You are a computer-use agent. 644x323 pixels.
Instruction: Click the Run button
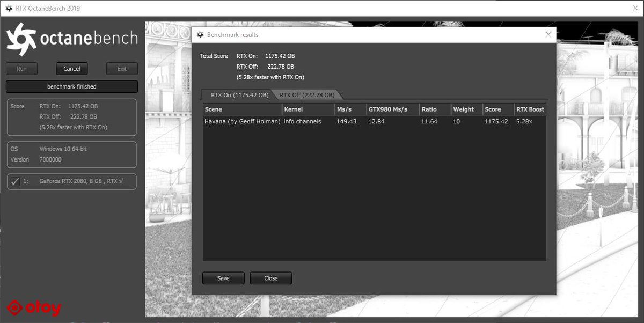click(21, 69)
